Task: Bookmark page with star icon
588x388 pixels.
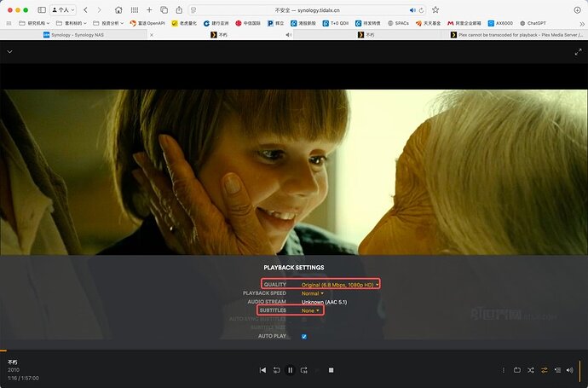Action: 435,10
